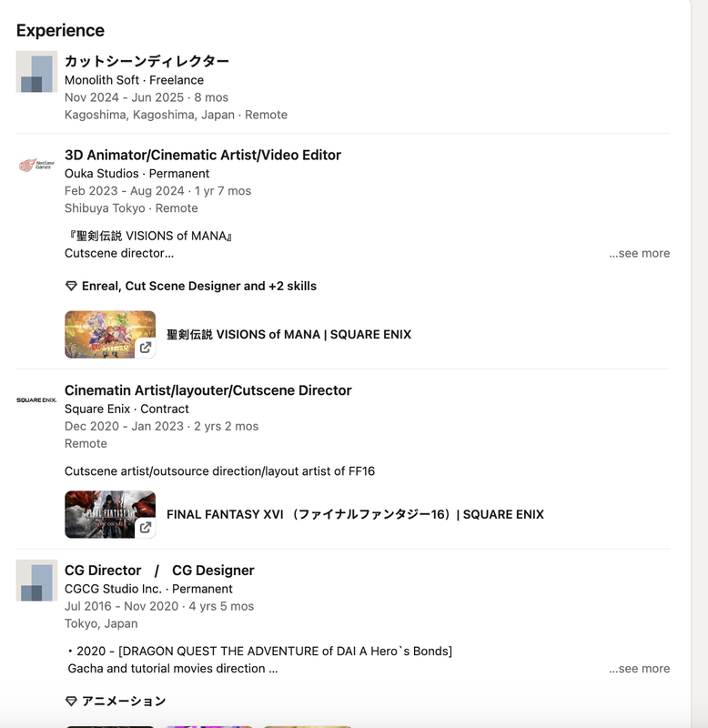The image size is (708, 728).
Task: Open external link icon on Visions of Mana thumbnail
Action: click(x=146, y=348)
